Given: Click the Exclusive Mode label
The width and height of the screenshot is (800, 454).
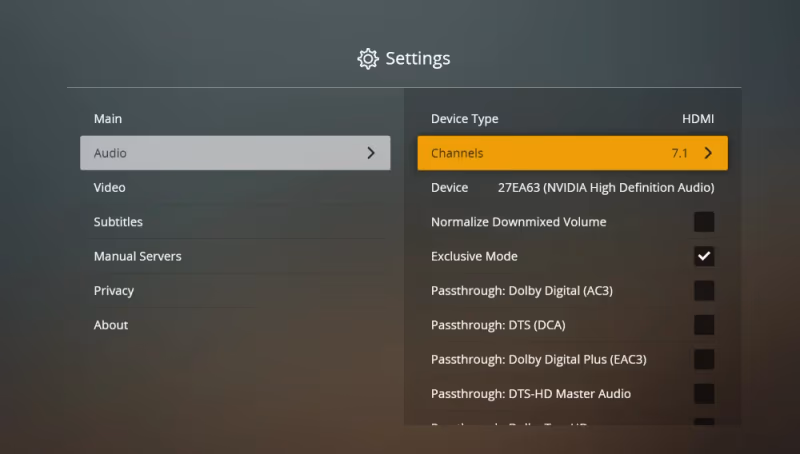Looking at the screenshot, I should pyautogui.click(x=474, y=256).
